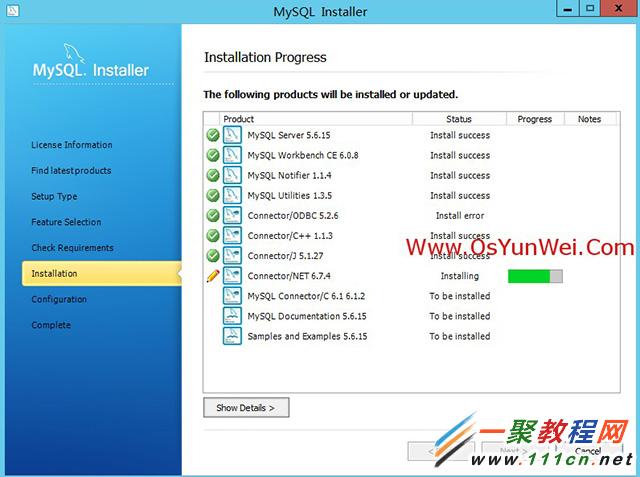
Task: Click the Installing status for Connector/NET
Action: (x=460, y=276)
